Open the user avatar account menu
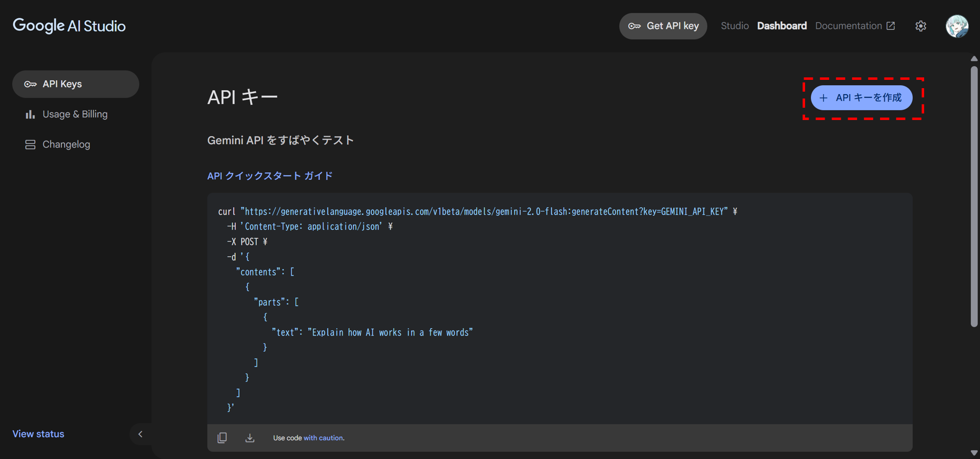Viewport: 980px width, 459px height. point(956,26)
